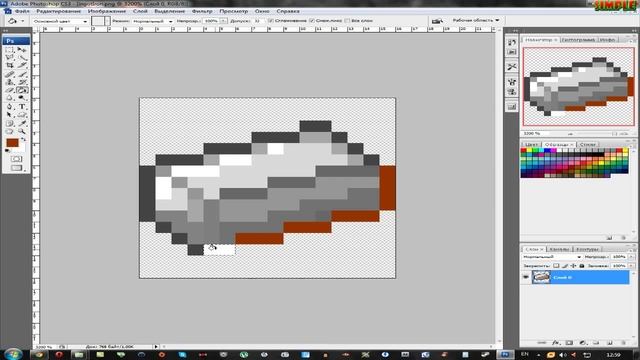Open the layer opacity arrow
The width and height of the screenshot is (640, 360).
[x=631, y=257]
